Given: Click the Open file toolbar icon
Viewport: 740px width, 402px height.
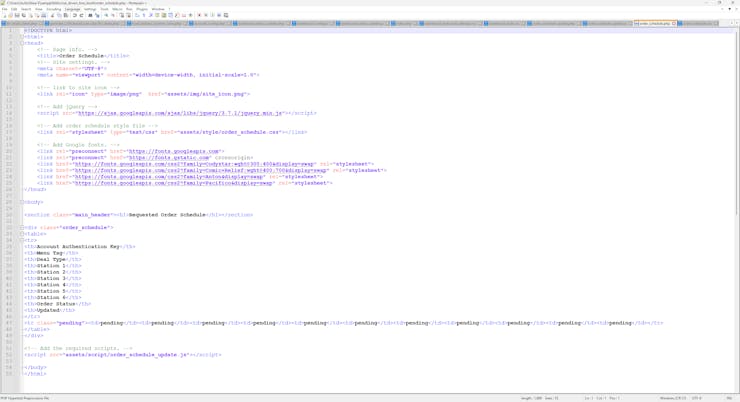Looking at the screenshot, I should 10,15.
